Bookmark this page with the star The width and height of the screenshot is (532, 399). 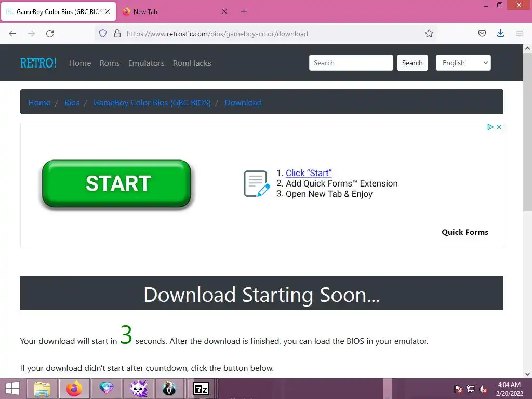pos(429,33)
